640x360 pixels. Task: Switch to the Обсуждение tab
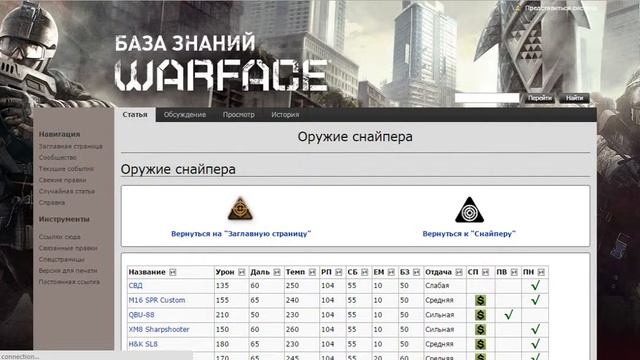click(x=185, y=115)
